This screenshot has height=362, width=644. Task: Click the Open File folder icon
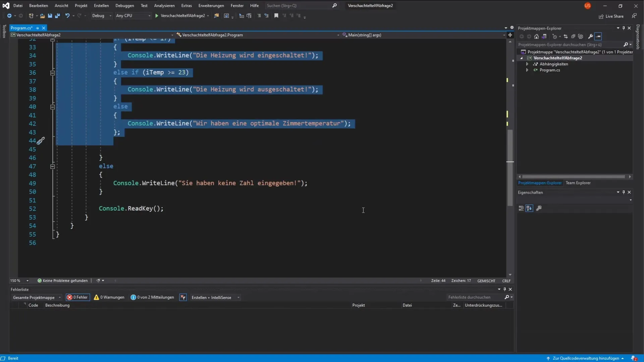point(42,16)
